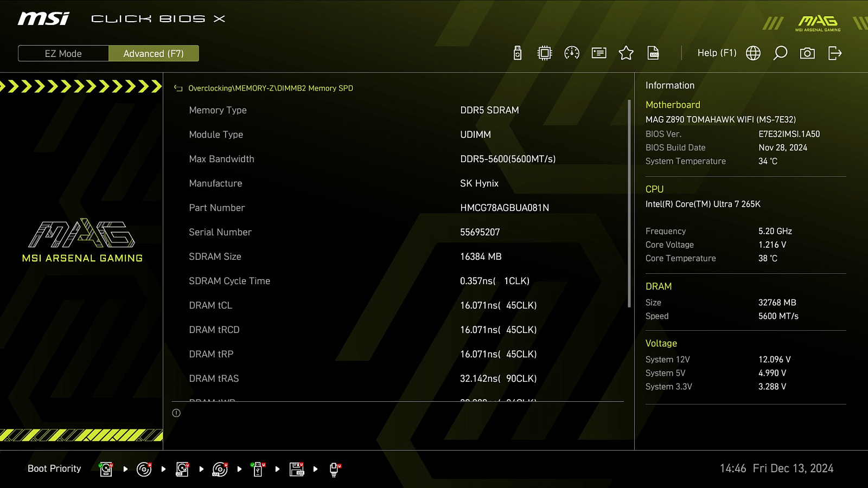This screenshot has height=488, width=868.
Task: Select the network boot device icon
Action: (x=335, y=469)
